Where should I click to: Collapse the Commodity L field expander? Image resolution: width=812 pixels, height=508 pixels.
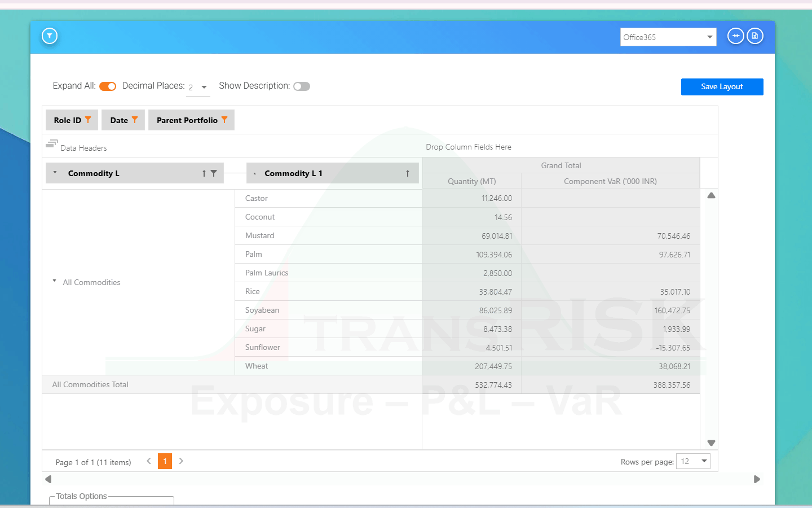[x=55, y=173]
